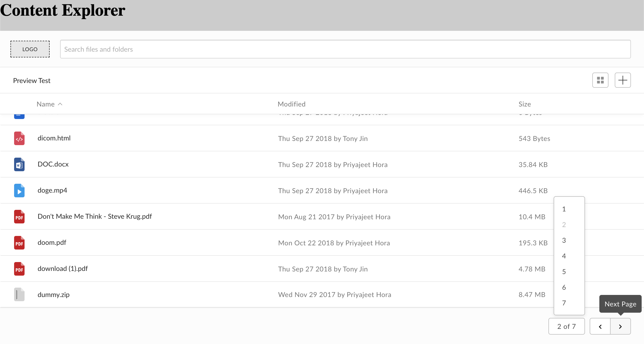Open doge.mp4 file name
Viewport: 644px width, 344px height.
52,190
